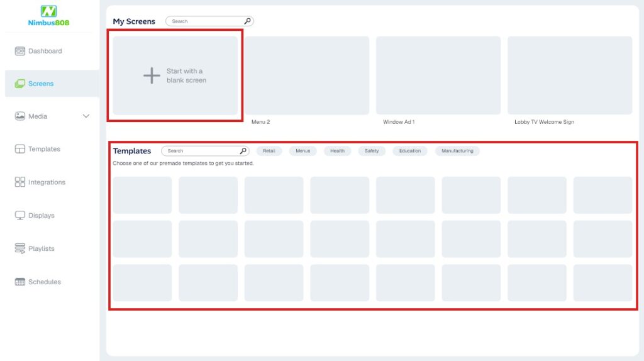644x361 pixels.
Task: Open the Playlists icon
Action: (20, 249)
